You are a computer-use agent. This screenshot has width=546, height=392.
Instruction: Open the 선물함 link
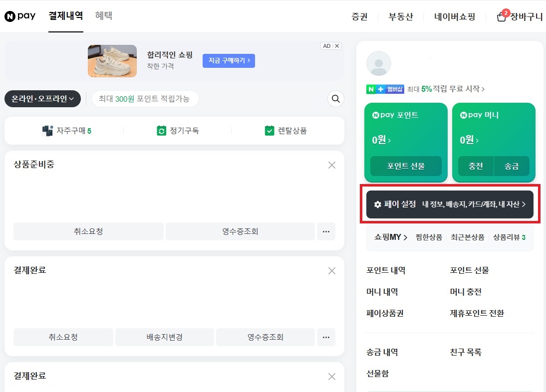(x=377, y=374)
